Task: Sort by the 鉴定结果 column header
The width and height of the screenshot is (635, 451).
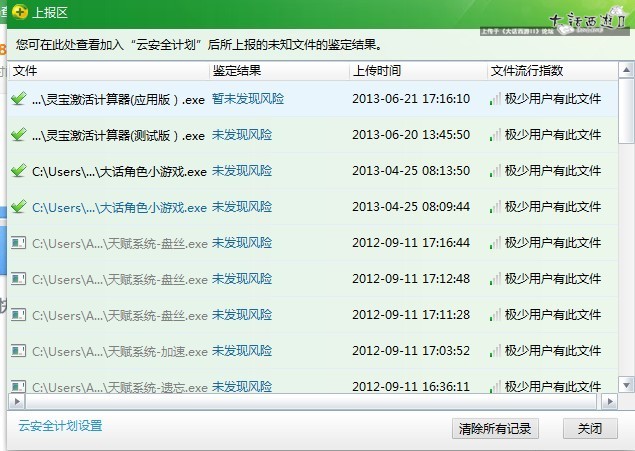Action: (x=279, y=71)
